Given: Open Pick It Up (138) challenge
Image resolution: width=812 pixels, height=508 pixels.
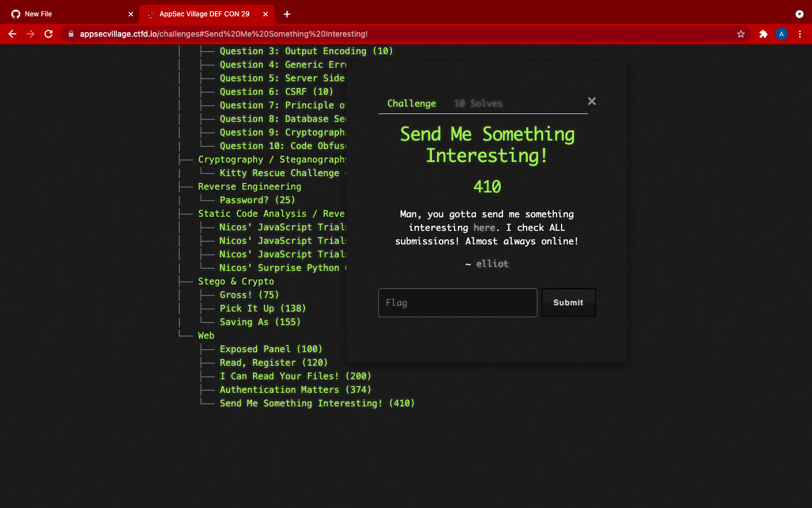Looking at the screenshot, I should coord(263,308).
